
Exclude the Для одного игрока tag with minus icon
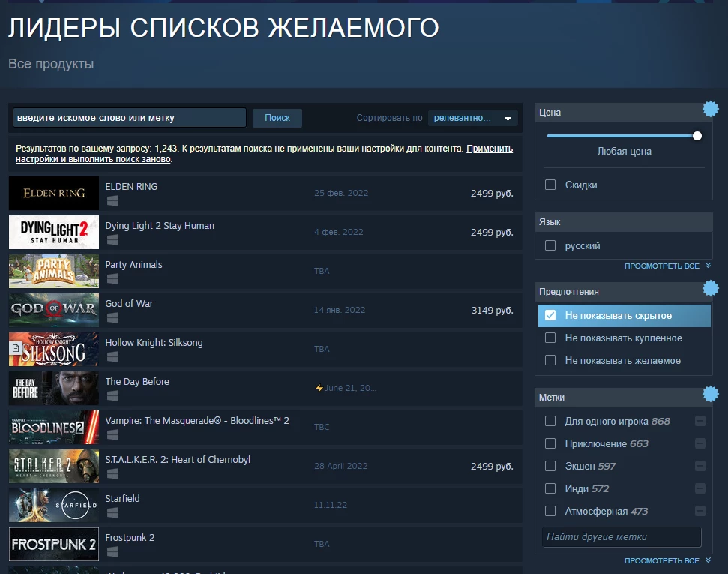pyautogui.click(x=700, y=421)
